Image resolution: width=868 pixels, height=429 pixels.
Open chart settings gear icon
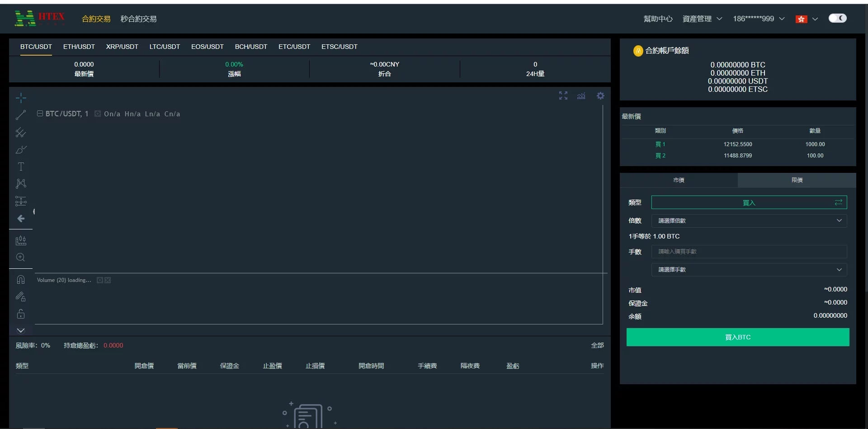[x=600, y=95]
